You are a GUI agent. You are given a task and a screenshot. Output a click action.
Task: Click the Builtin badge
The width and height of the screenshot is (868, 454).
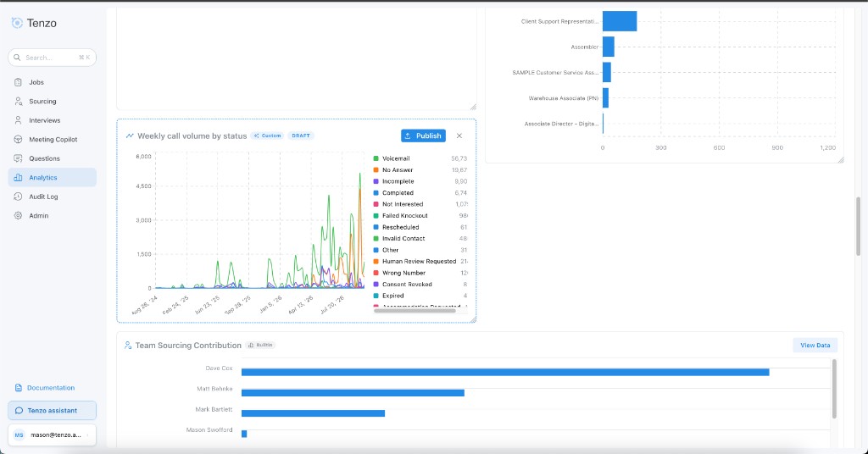(260, 345)
